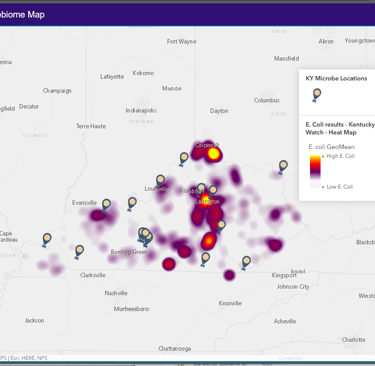Screen dimensions: 375x366
Task: Click the Lafayette city label
Action: [x=112, y=77]
